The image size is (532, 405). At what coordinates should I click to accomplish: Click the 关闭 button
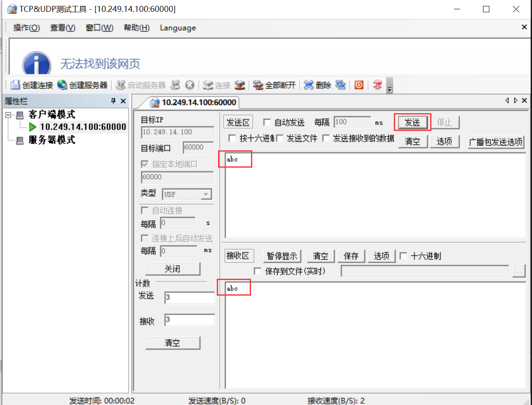click(x=172, y=269)
